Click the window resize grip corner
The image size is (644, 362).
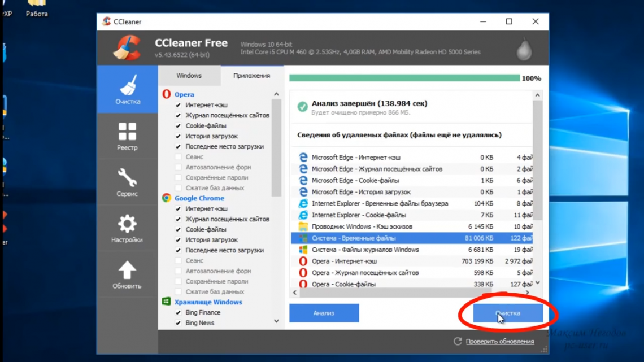[544, 349]
